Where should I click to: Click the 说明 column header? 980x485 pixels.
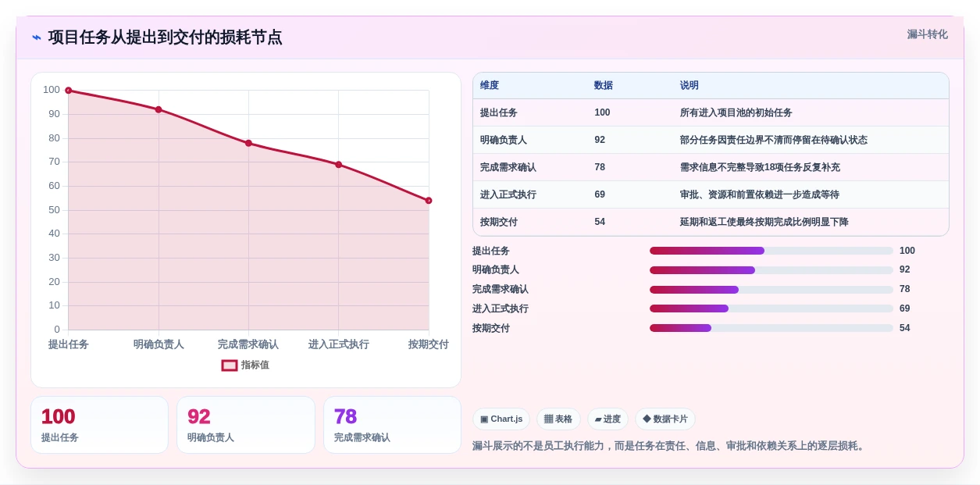[x=690, y=85]
